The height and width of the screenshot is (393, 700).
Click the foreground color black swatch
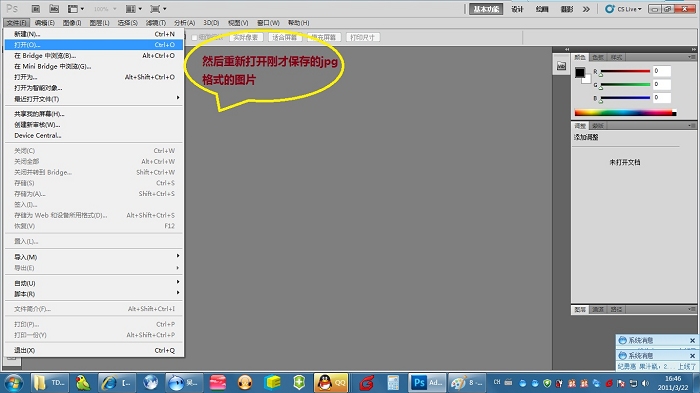click(579, 72)
